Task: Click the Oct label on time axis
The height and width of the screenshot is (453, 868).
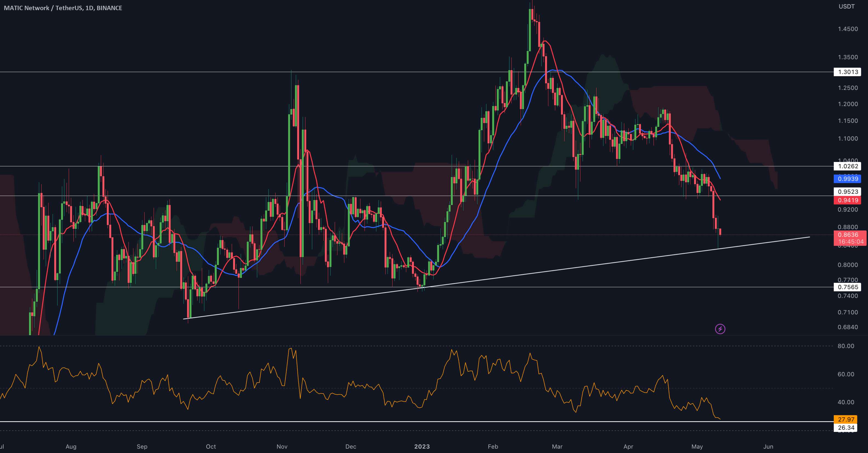Action: point(211,447)
